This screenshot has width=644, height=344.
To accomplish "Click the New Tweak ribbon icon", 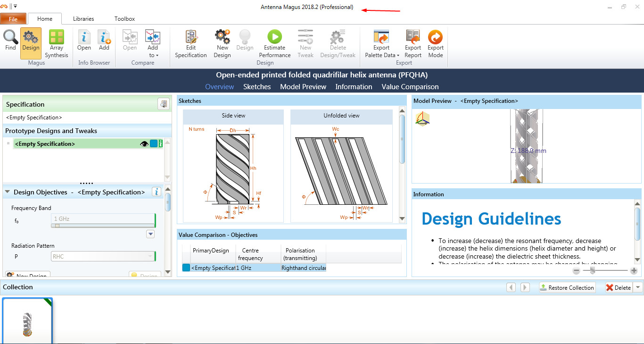I will click(305, 44).
